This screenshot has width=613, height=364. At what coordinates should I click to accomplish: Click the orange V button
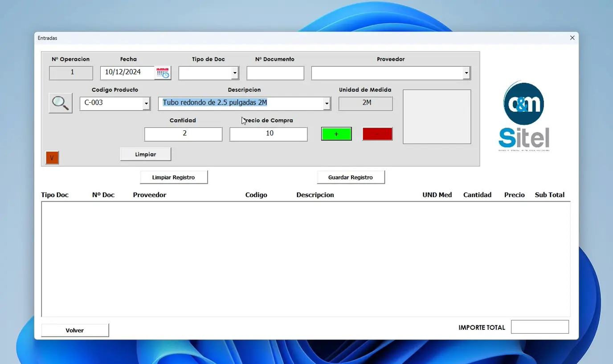(x=52, y=158)
